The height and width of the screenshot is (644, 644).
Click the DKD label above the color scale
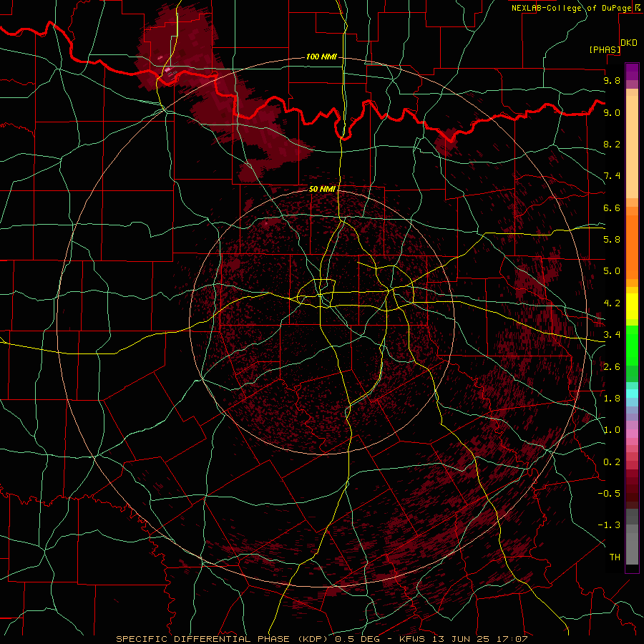pos(629,43)
